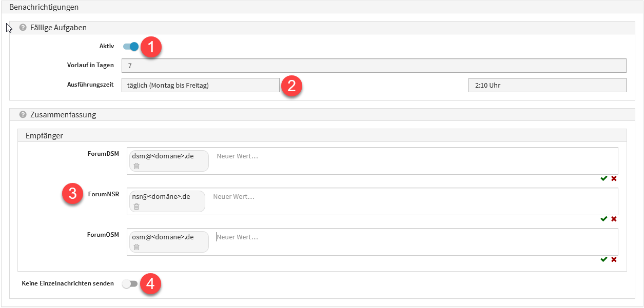Image resolution: width=644 pixels, height=308 pixels.
Task: Cancel ForumNSR edits with the red X
Action: click(x=614, y=219)
